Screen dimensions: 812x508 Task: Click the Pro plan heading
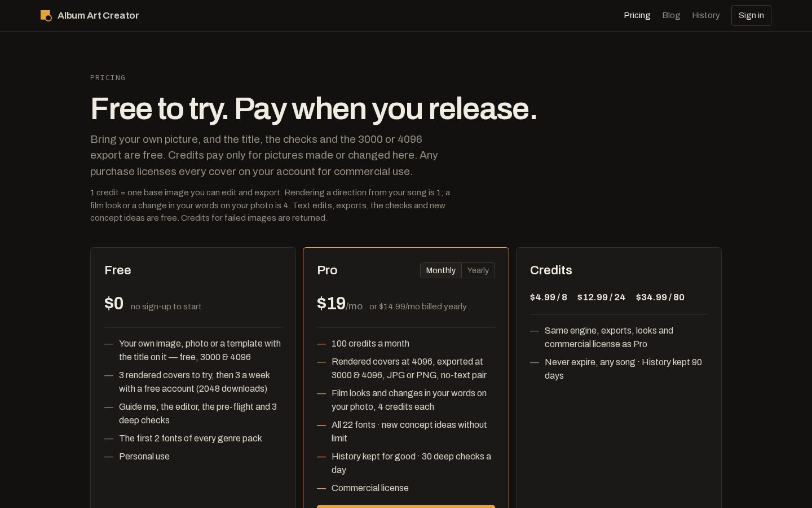coord(327,270)
